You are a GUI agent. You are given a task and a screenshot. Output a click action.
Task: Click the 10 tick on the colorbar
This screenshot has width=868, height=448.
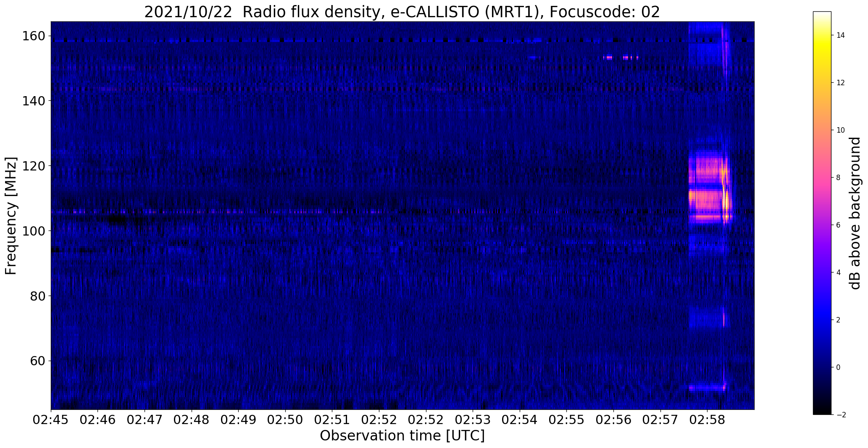[841, 130]
